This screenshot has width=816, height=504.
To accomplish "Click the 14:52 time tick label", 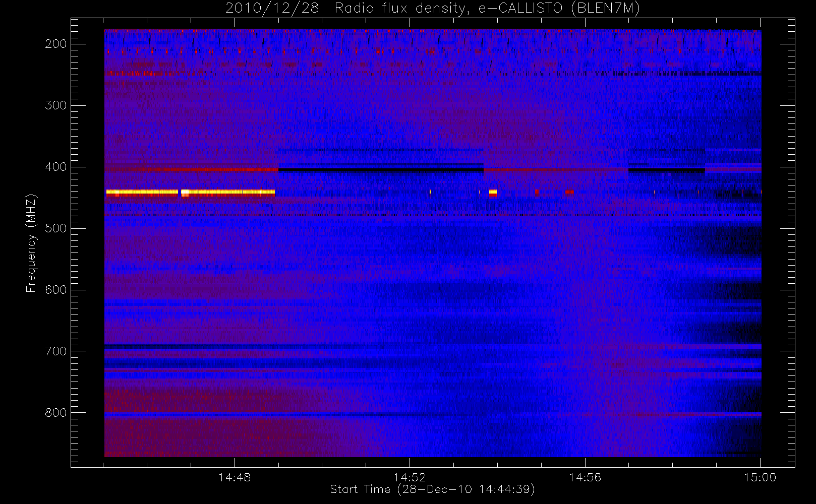I will click(x=410, y=477).
